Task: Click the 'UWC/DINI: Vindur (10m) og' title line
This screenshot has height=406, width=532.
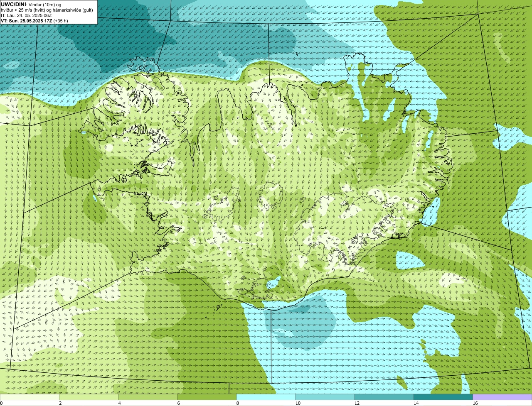Action: pos(31,4)
